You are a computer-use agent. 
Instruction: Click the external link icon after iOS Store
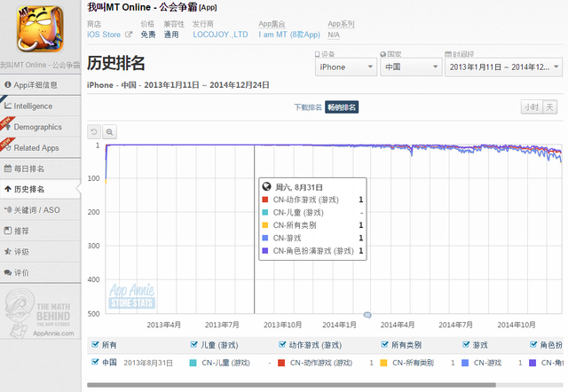tap(129, 35)
